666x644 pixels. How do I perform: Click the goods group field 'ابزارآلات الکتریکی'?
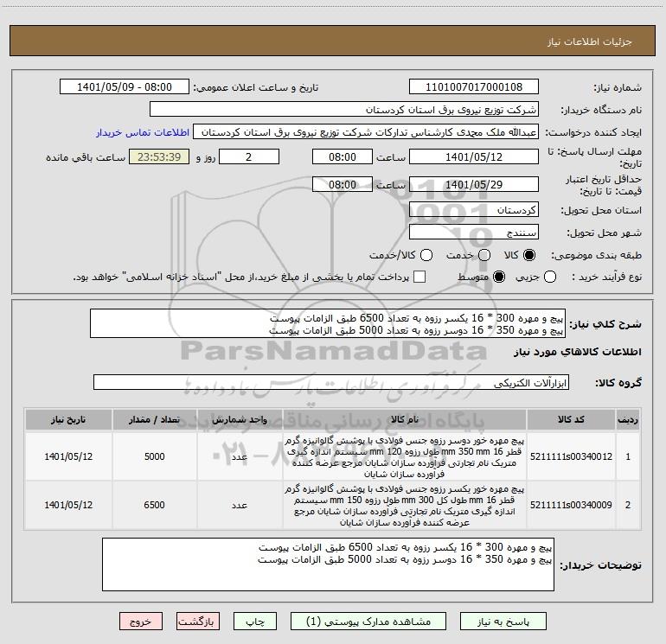tap(331, 382)
